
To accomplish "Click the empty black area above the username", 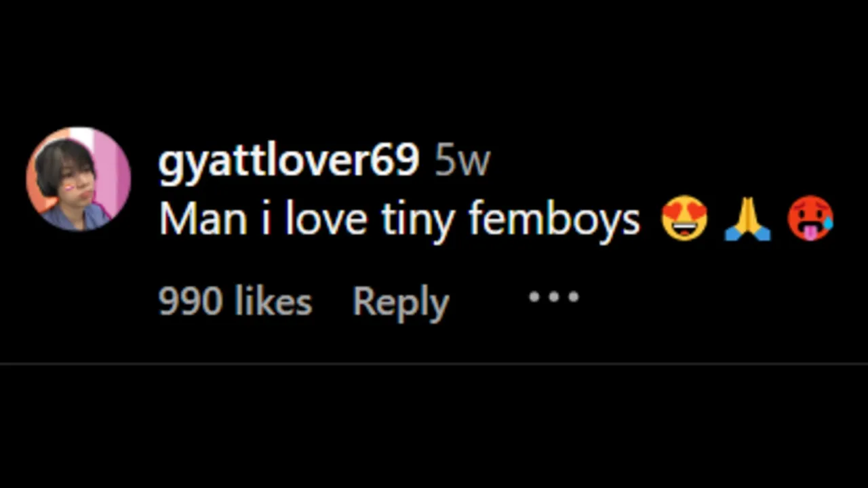I will point(434,68).
